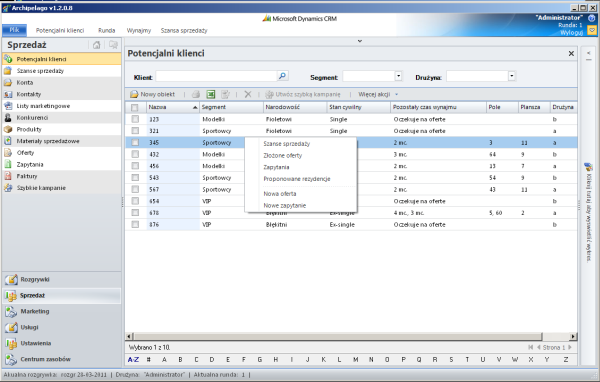Image resolution: width=600 pixels, height=382 pixels.
Task: Select the Konta sidebar icon
Action: click(8, 82)
